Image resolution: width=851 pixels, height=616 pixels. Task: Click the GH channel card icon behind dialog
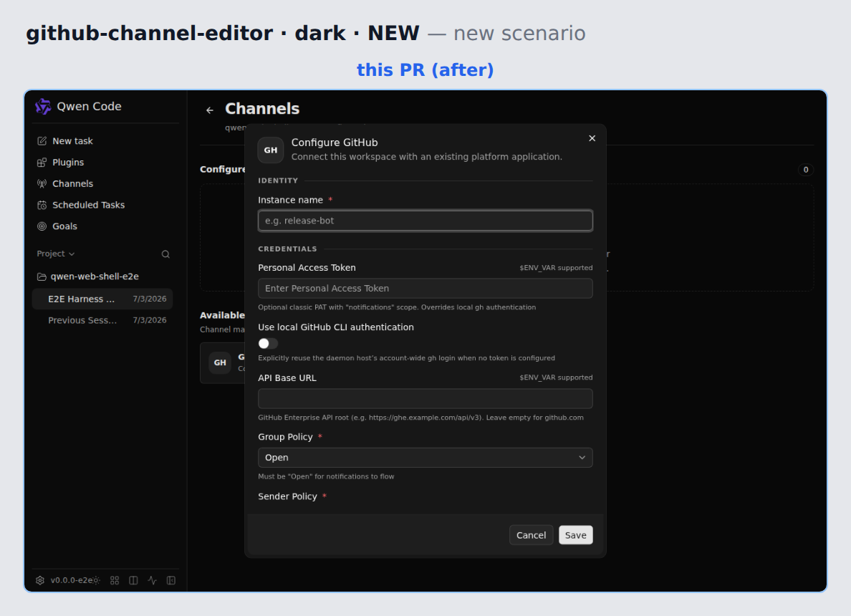click(220, 362)
